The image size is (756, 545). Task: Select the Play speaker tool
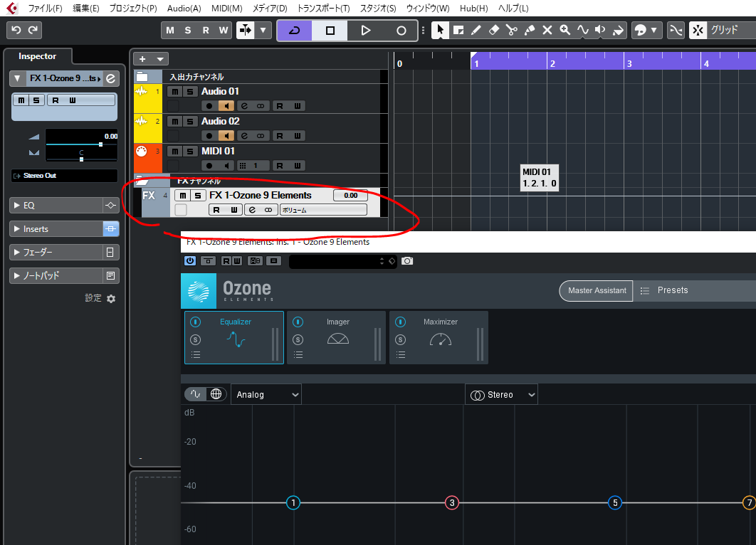[x=600, y=31]
